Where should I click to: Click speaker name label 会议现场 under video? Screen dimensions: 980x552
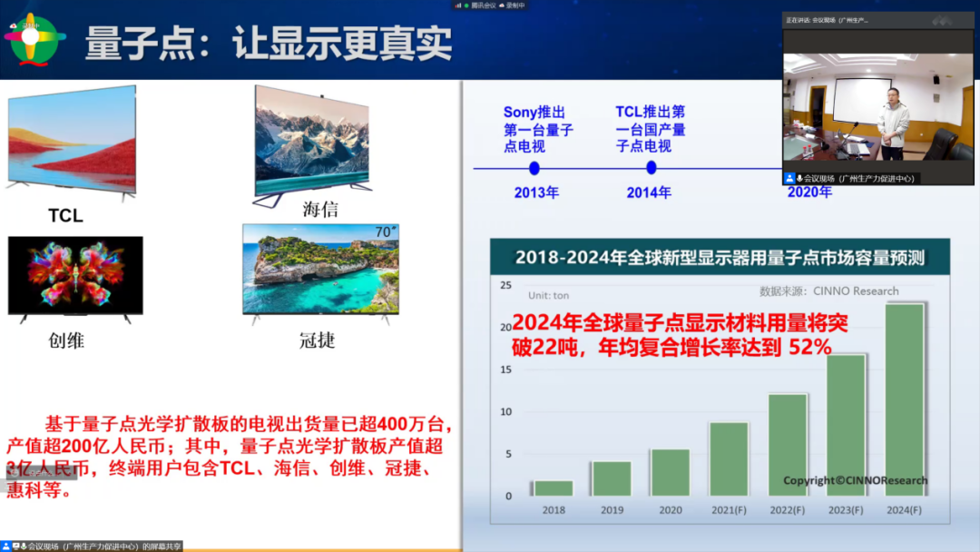tap(858, 178)
